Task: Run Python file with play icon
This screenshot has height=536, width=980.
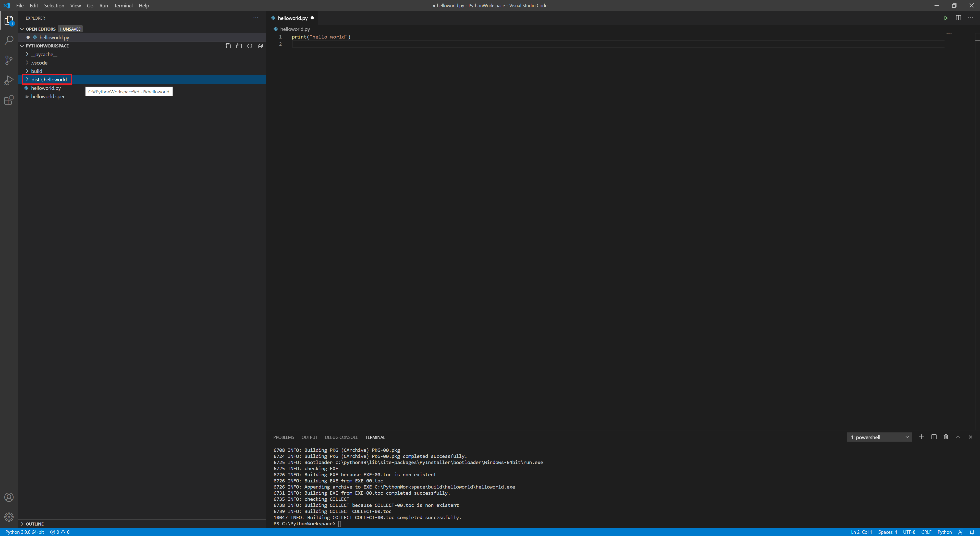Action: (946, 18)
